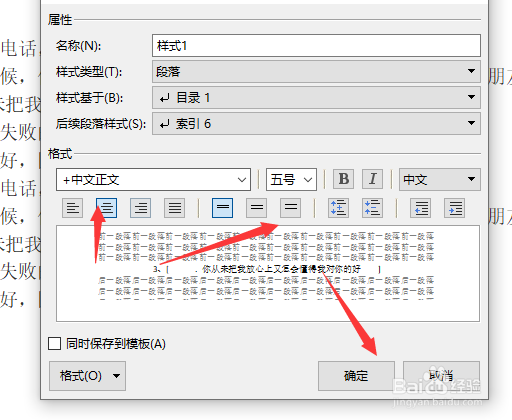
Task: Toggle italic (I) formatting
Action: (373, 179)
